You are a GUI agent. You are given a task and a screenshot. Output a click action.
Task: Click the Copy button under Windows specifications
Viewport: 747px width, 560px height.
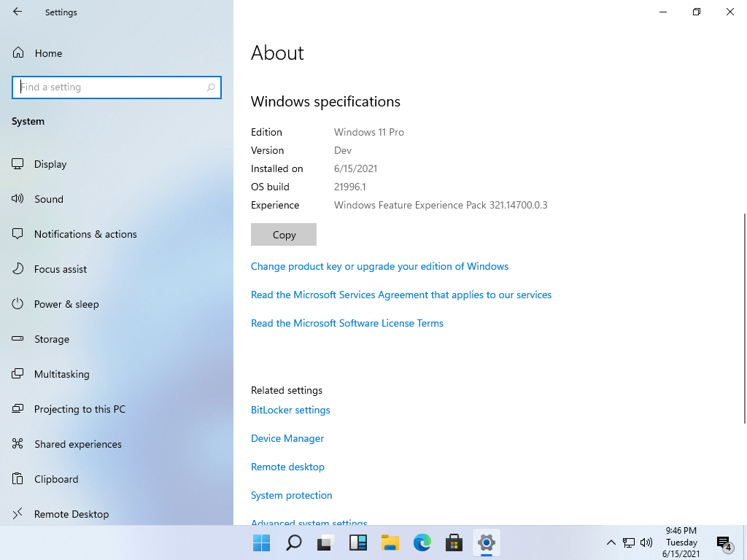click(x=283, y=234)
